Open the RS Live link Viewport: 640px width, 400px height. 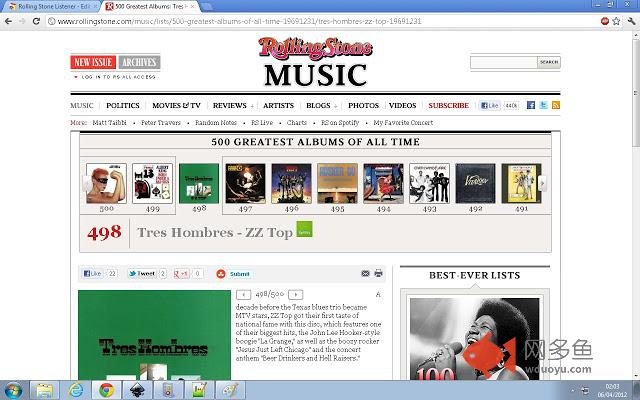coord(262,122)
